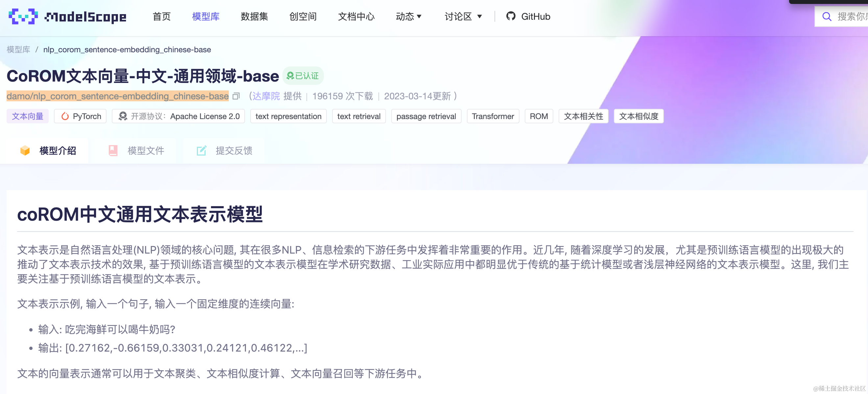This screenshot has height=394, width=868.
Task: Copy model ID with the copy icon
Action: (236, 96)
